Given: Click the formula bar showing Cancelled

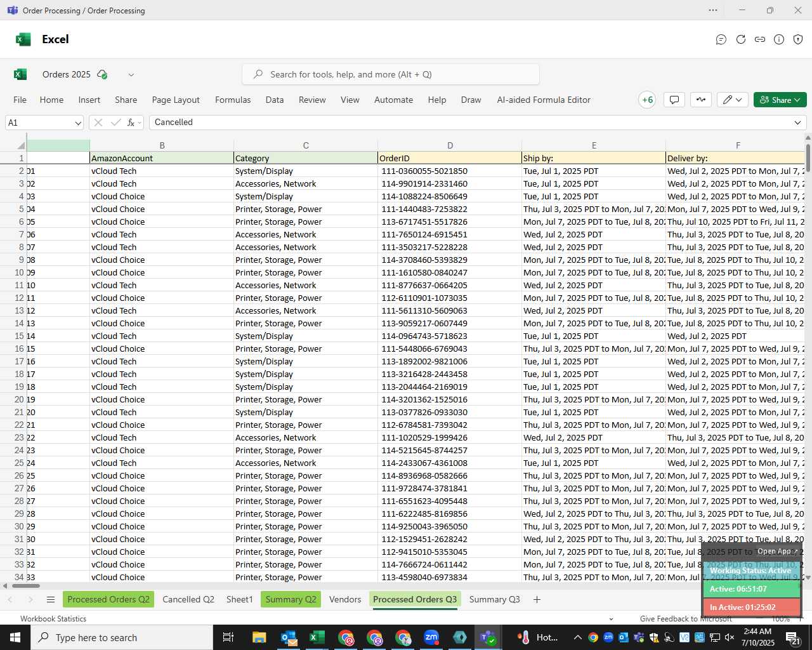Looking at the screenshot, I should [x=469, y=123].
